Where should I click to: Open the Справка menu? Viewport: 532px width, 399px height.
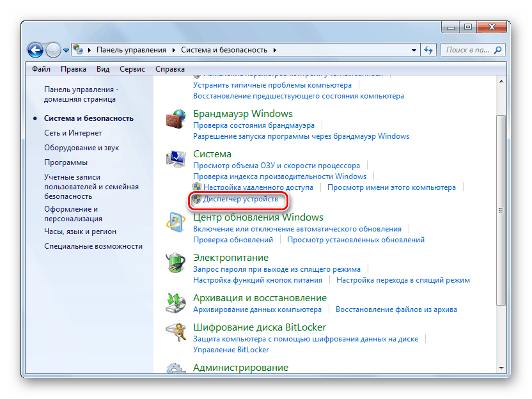tap(170, 69)
